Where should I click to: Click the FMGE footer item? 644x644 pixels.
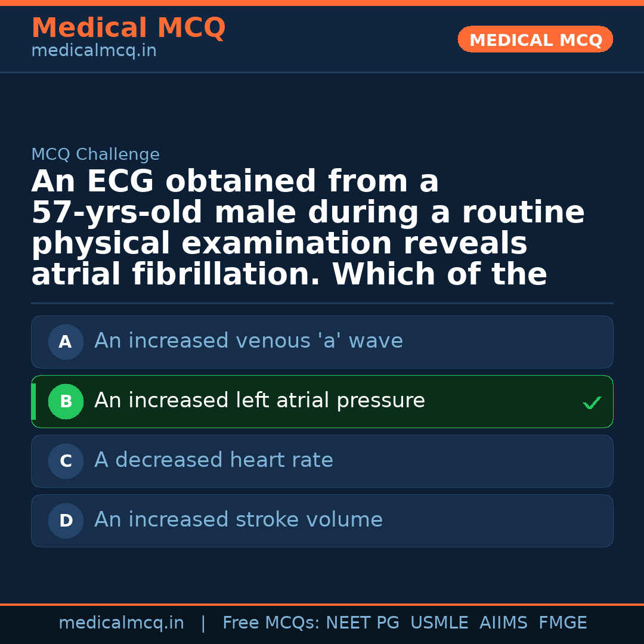click(562, 623)
